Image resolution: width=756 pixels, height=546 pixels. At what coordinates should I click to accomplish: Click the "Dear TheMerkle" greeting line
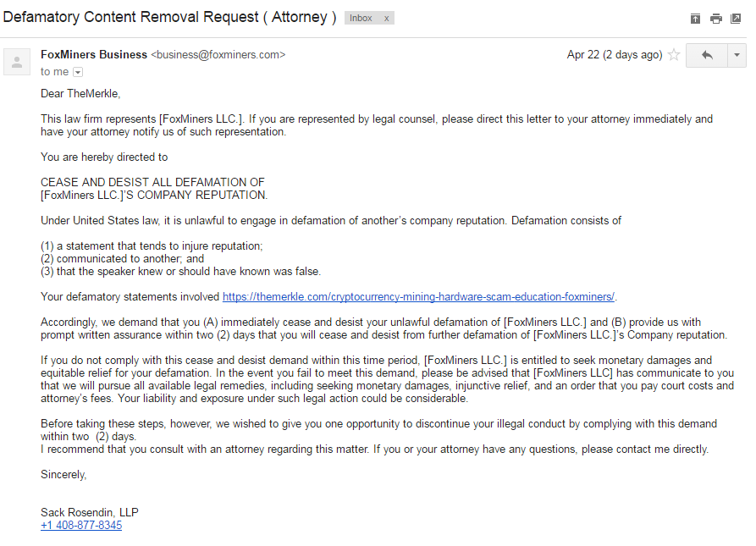coord(80,93)
